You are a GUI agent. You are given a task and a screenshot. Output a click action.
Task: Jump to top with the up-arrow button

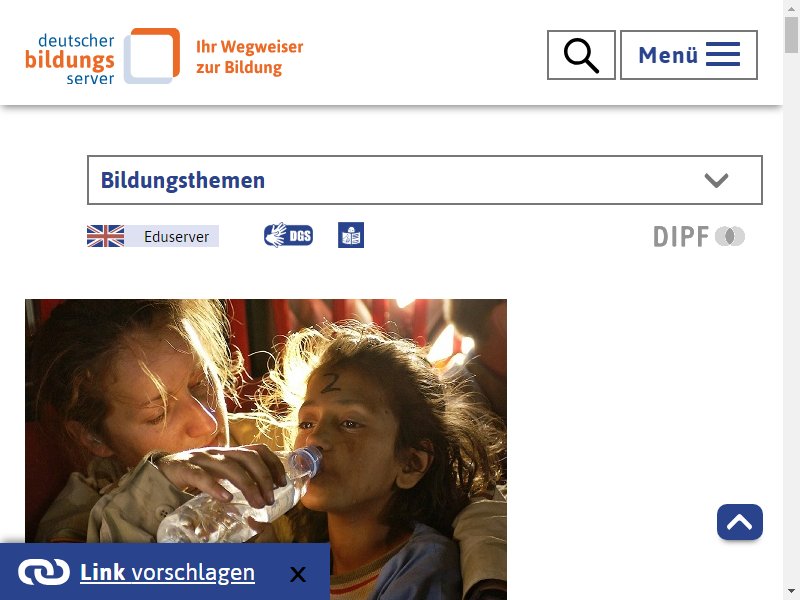coord(740,522)
